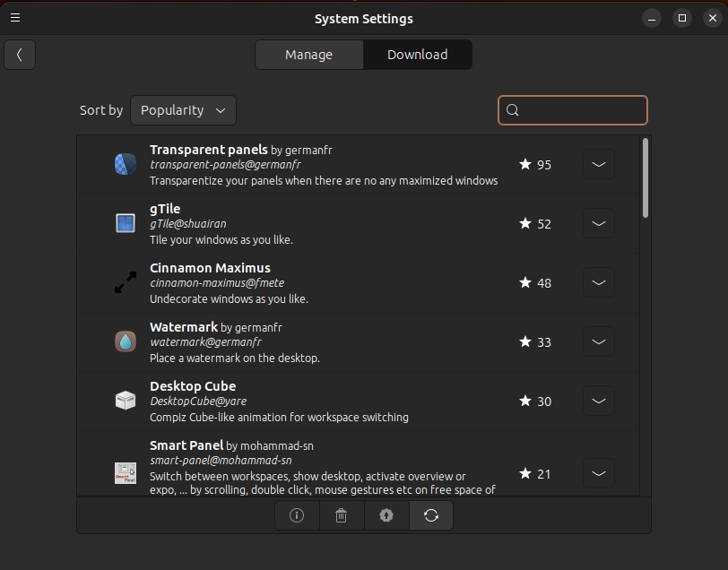Refresh the extension list with the reload icon
Image resolution: width=728 pixels, height=570 pixels.
431,515
